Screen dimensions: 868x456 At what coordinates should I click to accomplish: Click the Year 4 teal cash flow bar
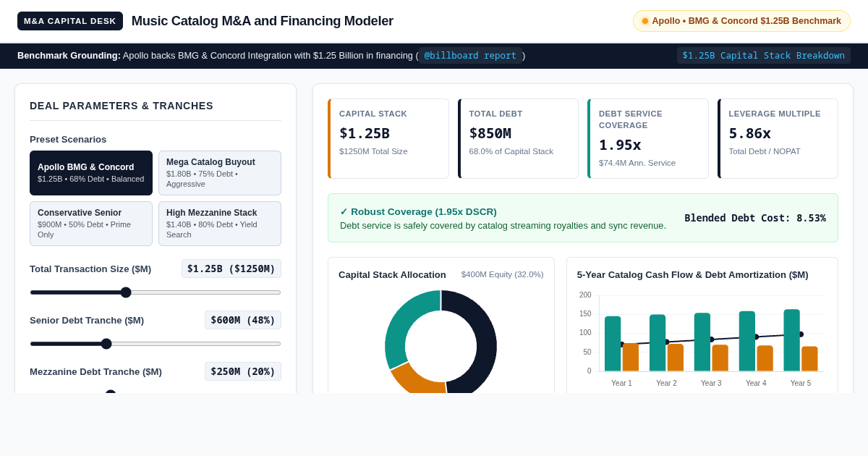click(747, 341)
